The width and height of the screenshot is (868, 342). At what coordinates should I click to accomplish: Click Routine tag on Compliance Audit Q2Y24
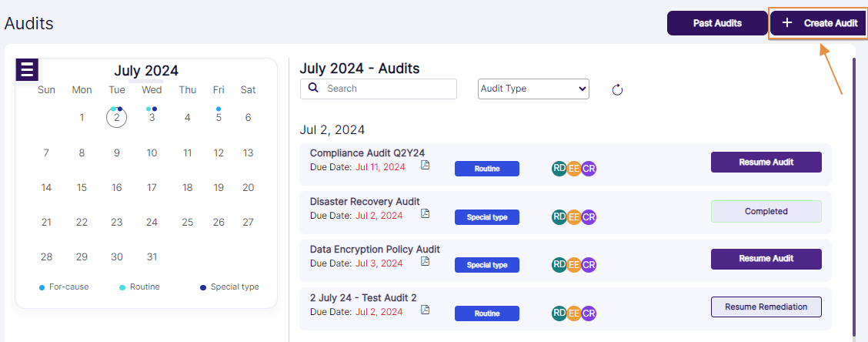(487, 169)
